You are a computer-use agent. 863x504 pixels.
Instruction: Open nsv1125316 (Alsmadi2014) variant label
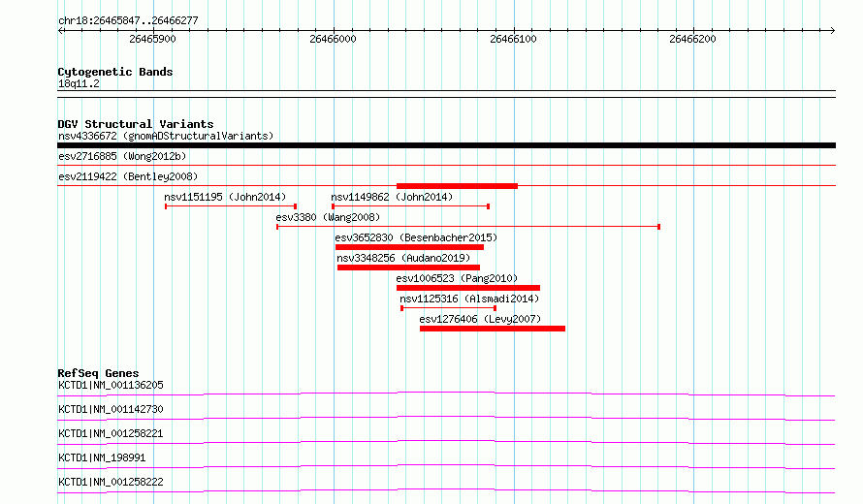tap(469, 299)
